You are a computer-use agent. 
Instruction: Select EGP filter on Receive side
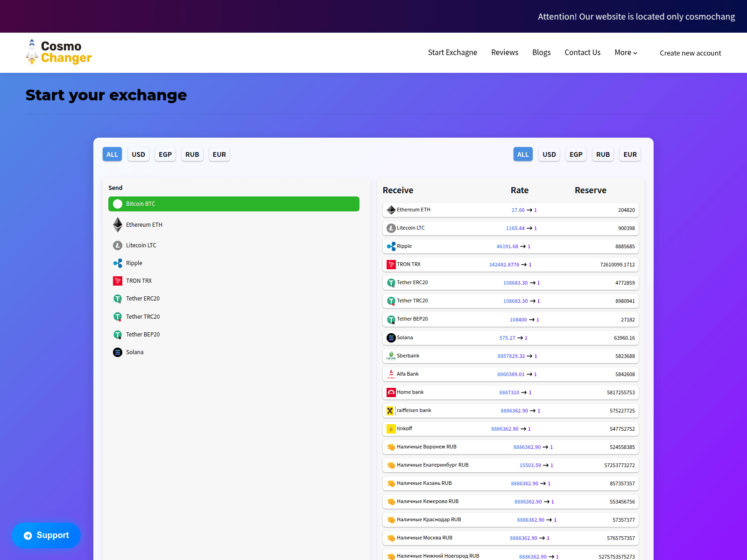(x=576, y=154)
